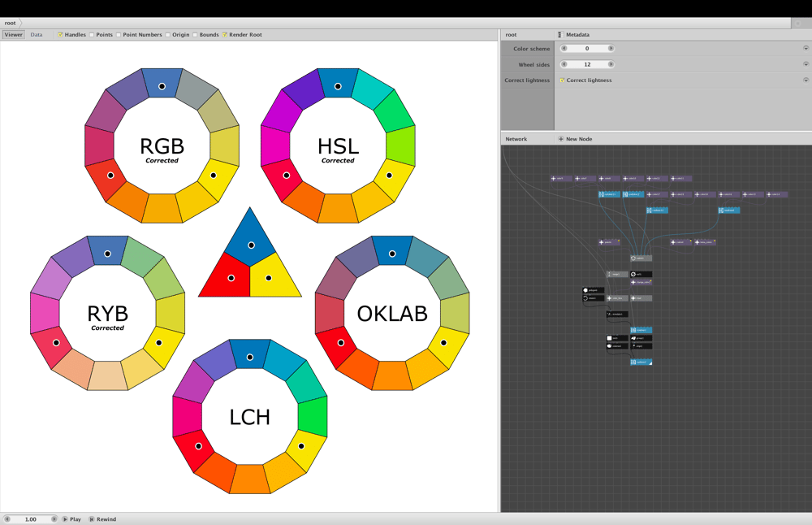Click the red handle on the HSL wheel
812x525 pixels.
coord(287,176)
